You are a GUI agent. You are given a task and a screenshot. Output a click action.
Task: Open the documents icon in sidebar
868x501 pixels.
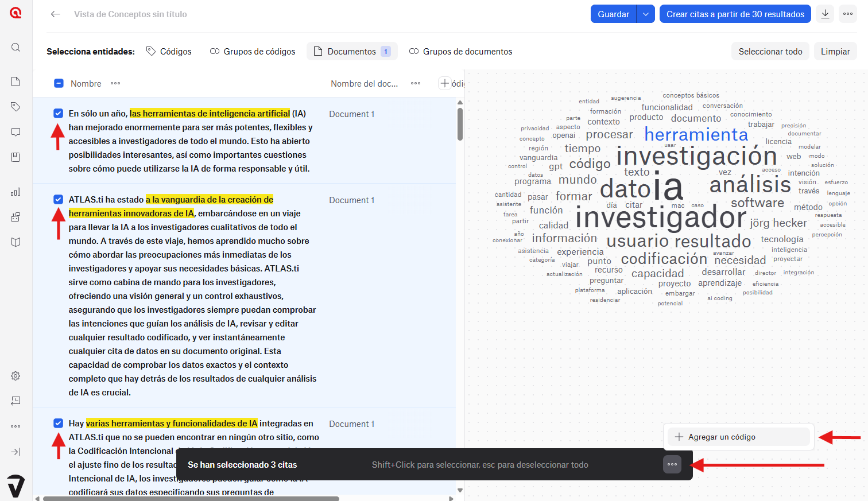(16, 81)
